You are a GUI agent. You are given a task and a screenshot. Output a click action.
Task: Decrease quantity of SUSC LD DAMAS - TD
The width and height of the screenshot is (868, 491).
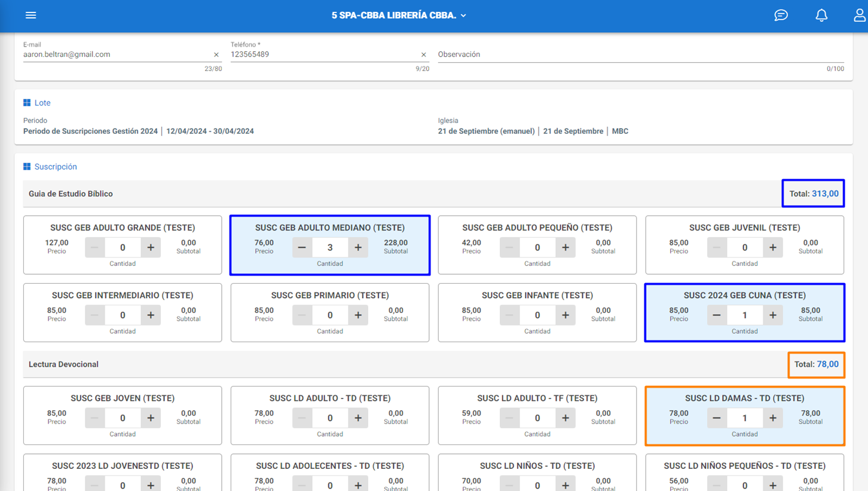click(x=717, y=418)
